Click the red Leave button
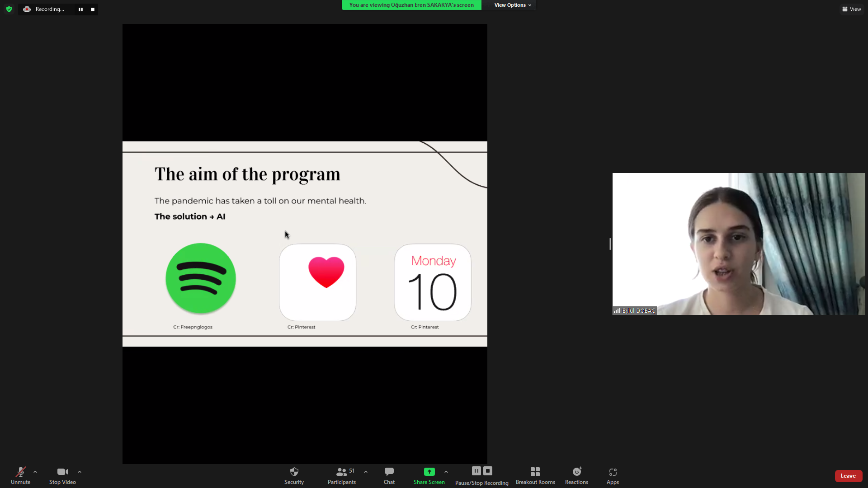The width and height of the screenshot is (868, 488). coord(848,476)
